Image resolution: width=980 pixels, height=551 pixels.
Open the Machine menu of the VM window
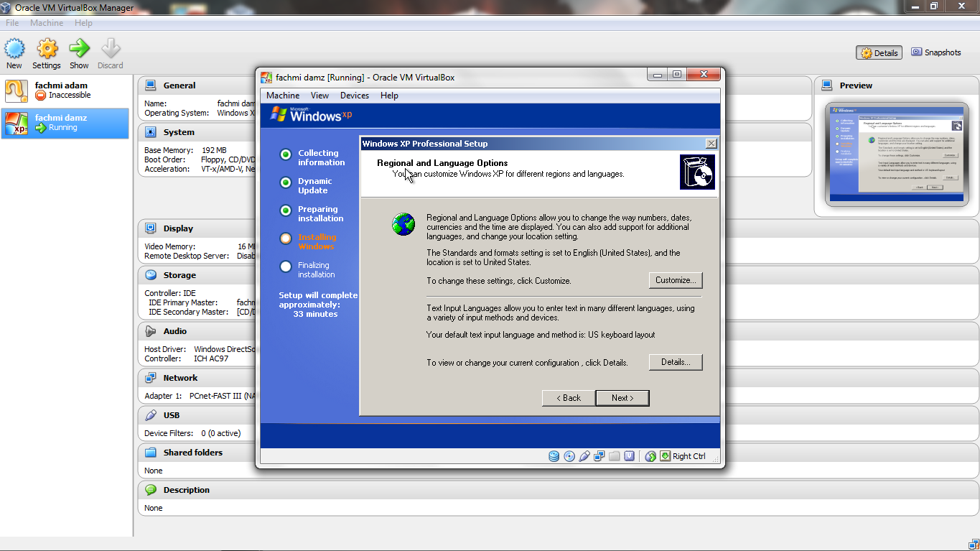283,96
